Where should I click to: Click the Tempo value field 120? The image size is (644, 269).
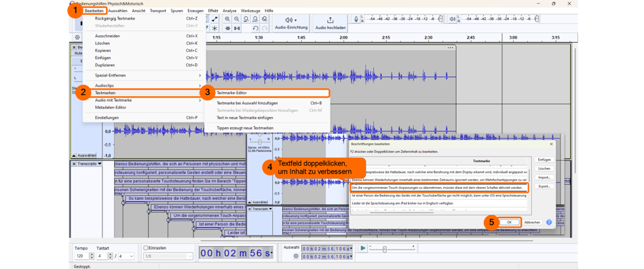pyautogui.click(x=81, y=256)
